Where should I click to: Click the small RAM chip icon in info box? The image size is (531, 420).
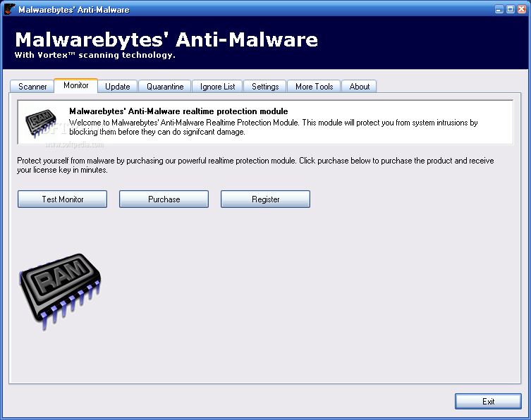tap(41, 123)
